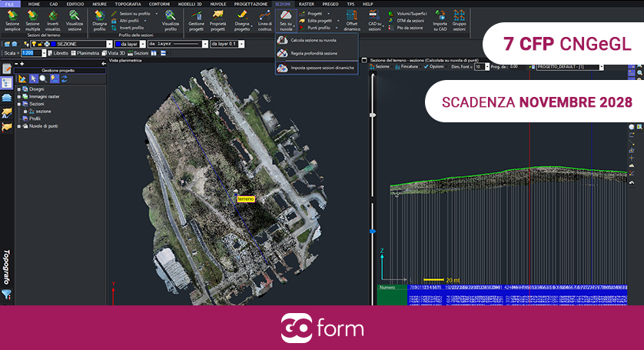Click Imposta spessore sezioni dinamiche
The image size is (644, 350).
pyautogui.click(x=322, y=68)
